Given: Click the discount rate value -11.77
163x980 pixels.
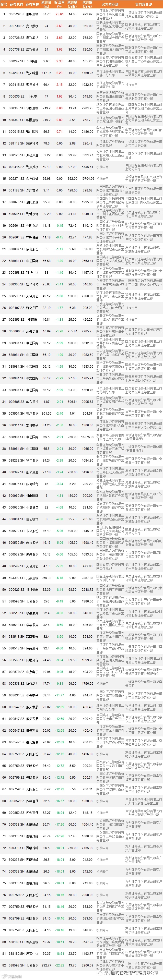Looking at the screenshot, I should click(60, 696).
